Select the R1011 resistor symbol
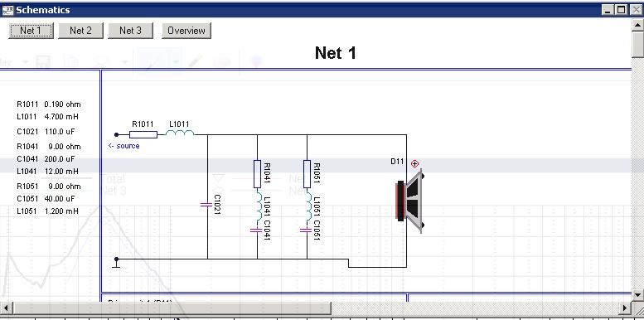Screen dimensions: 644x320 [143, 134]
